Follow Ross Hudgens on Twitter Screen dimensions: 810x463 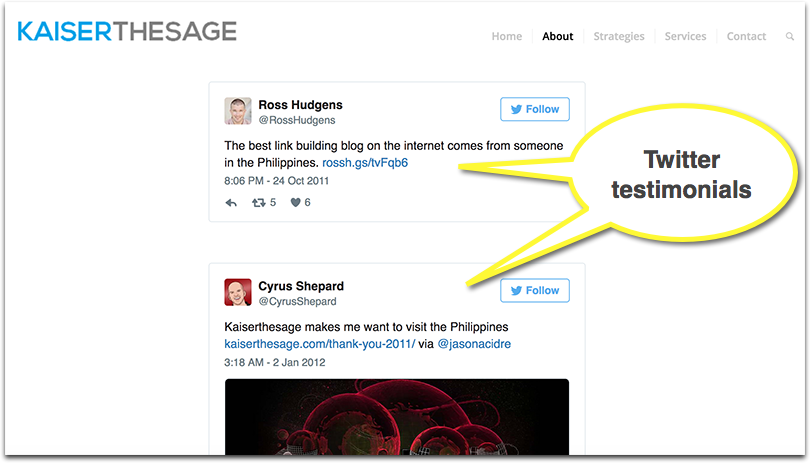tap(535, 109)
